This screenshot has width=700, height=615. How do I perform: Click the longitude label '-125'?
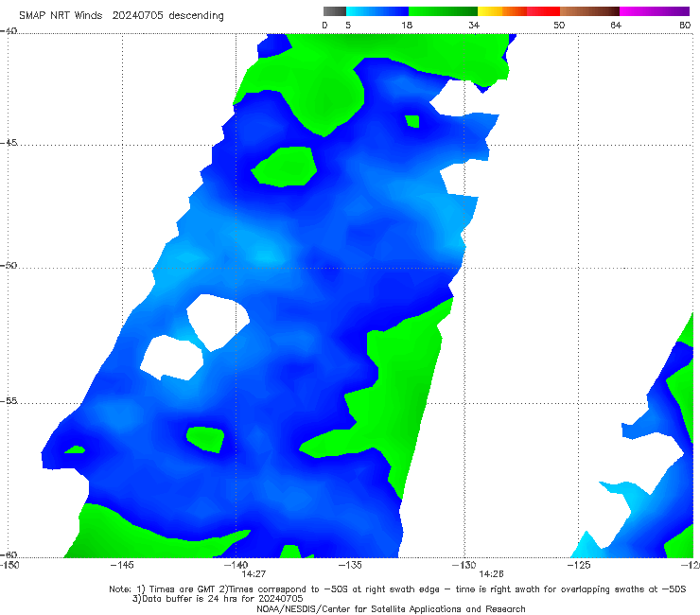point(579,566)
